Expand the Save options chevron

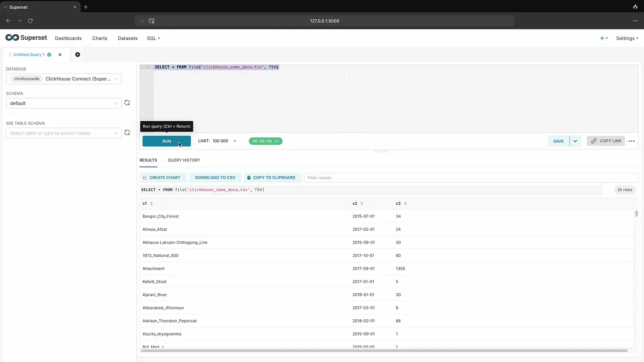coord(575,141)
